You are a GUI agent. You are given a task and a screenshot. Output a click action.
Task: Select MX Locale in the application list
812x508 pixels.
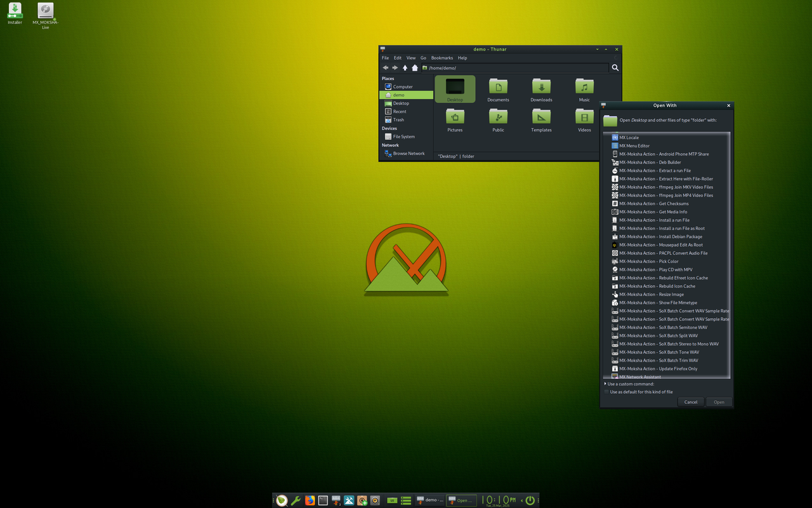pos(667,137)
